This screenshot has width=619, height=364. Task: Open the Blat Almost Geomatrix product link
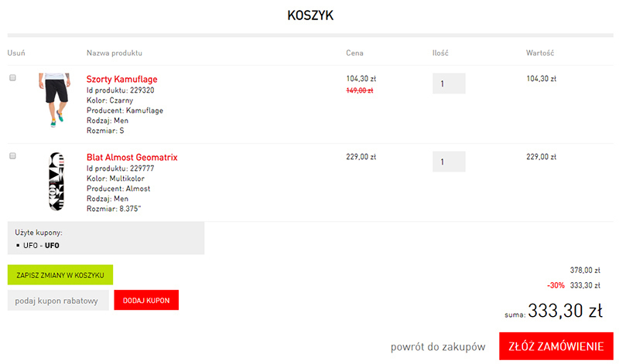132,157
